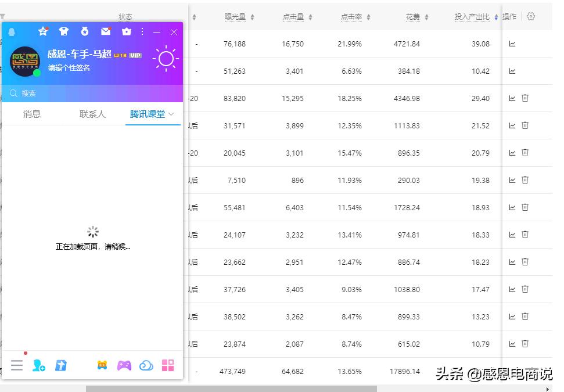The width and height of the screenshot is (564, 392).
Task: Click the add friend icon
Action: pyautogui.click(x=38, y=365)
